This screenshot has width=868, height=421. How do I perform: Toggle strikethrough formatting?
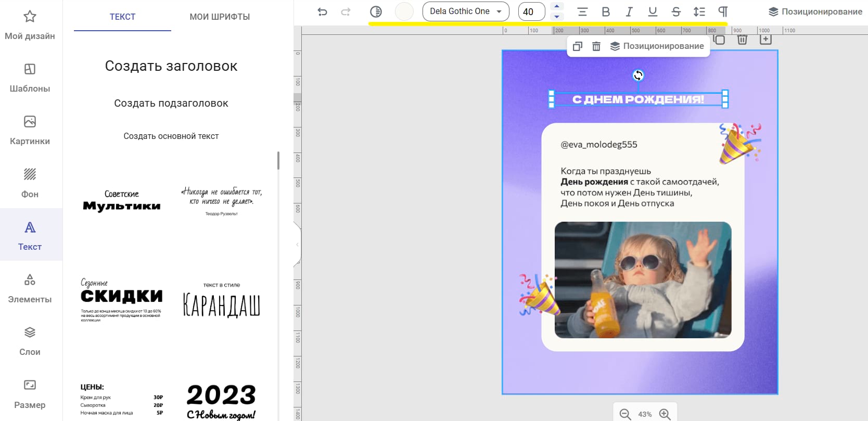click(676, 11)
